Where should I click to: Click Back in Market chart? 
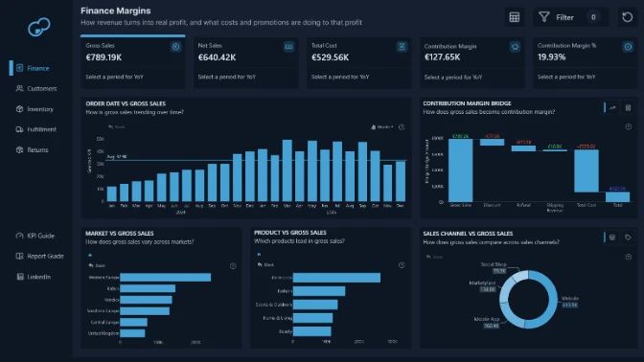[97, 265]
